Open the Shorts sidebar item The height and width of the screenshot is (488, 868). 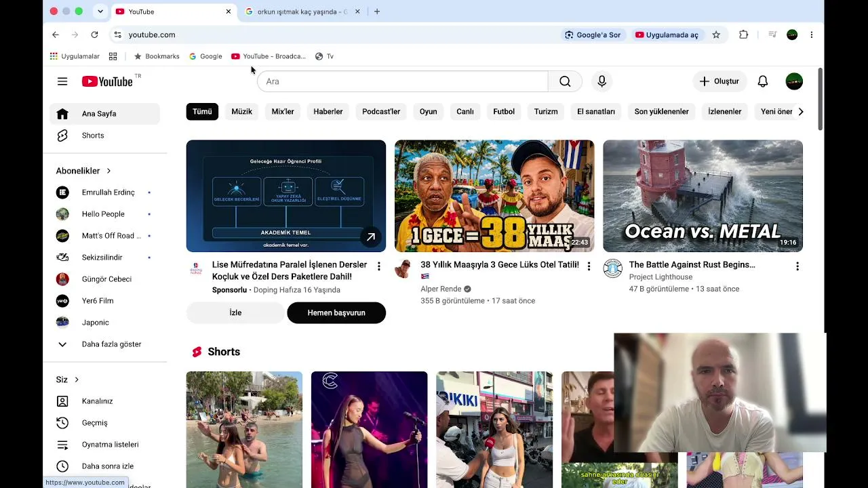[x=104, y=136]
